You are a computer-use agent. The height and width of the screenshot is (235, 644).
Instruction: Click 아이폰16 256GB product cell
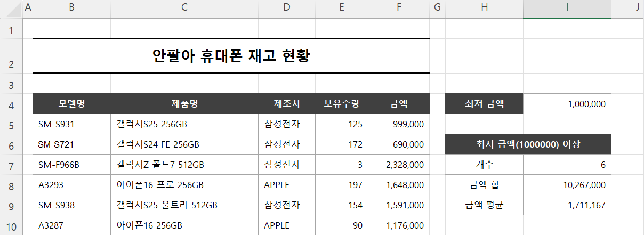184,225
